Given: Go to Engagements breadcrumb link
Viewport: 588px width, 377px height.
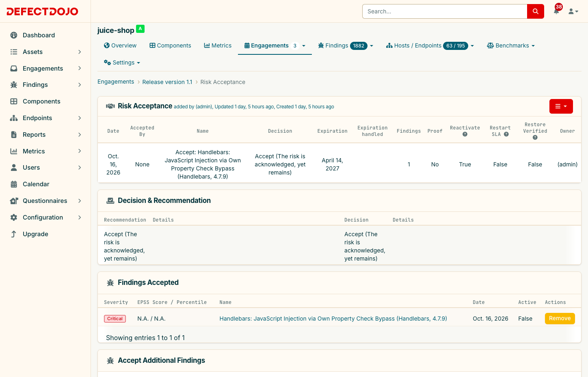Looking at the screenshot, I should coord(116,82).
